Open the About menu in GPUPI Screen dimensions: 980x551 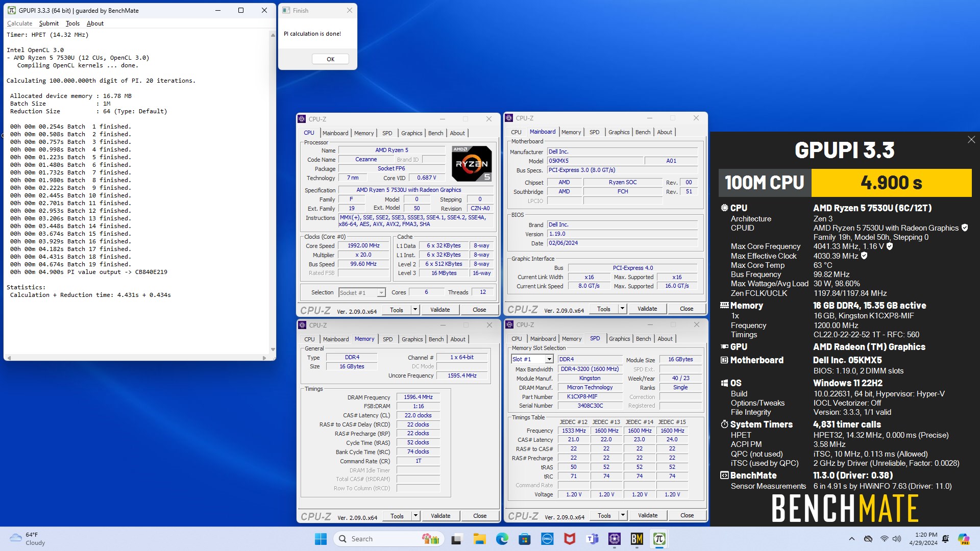[x=95, y=23]
